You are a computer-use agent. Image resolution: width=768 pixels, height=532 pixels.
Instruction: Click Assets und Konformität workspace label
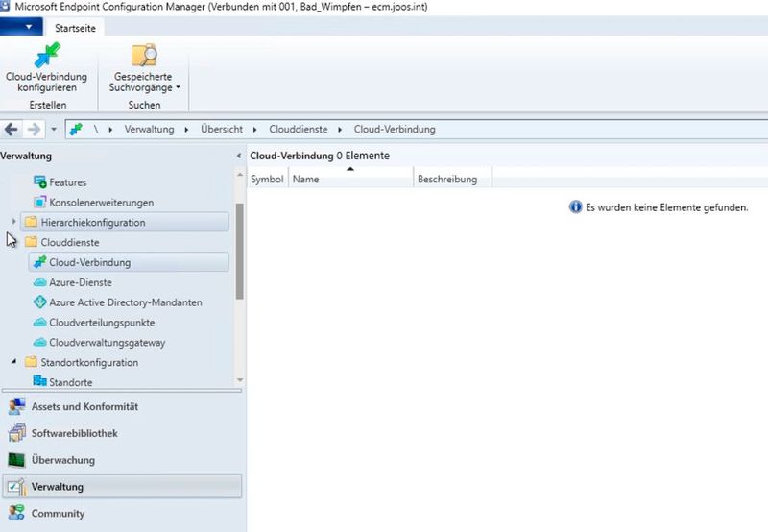(x=84, y=406)
